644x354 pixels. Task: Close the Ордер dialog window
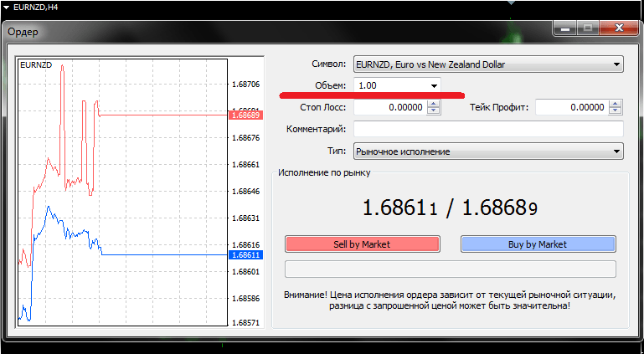[x=615, y=29]
